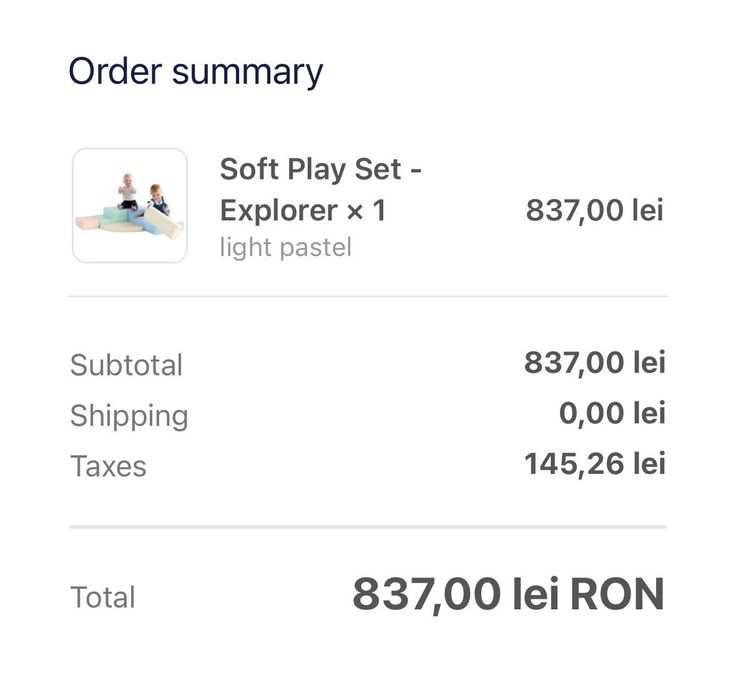Image resolution: width=736 pixels, height=700 pixels.
Task: Click the Shipping label
Action: point(129,416)
